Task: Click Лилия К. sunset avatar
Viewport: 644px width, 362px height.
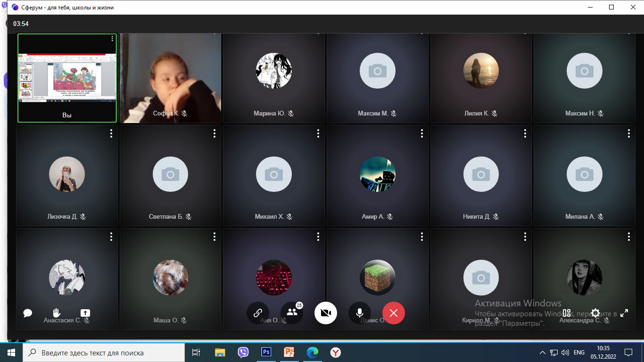Action: (x=481, y=71)
